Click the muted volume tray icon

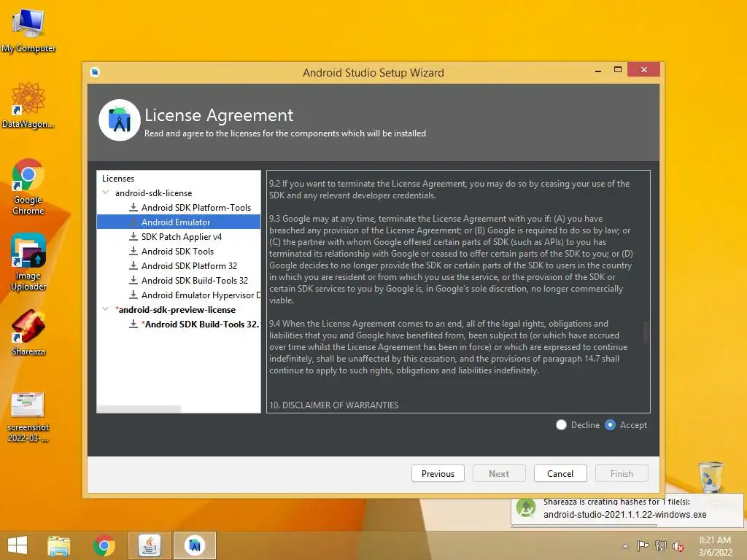(678, 546)
